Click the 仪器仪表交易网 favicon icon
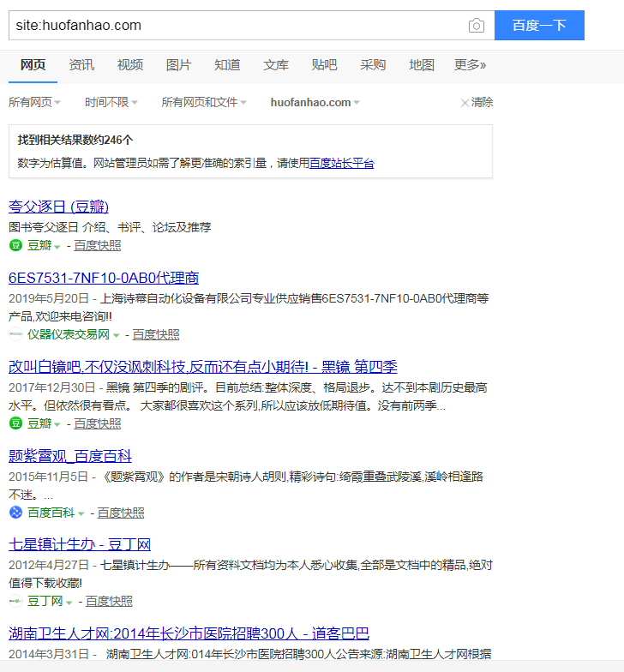Screen dimensions: 624x672 (15, 334)
